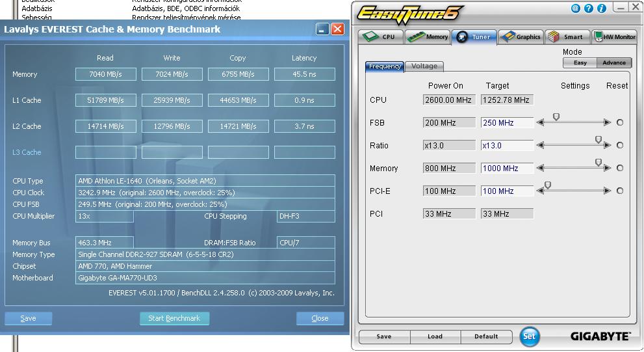Switch to Easy mode
Viewport: 644px width, 352px height.
pyautogui.click(x=580, y=63)
